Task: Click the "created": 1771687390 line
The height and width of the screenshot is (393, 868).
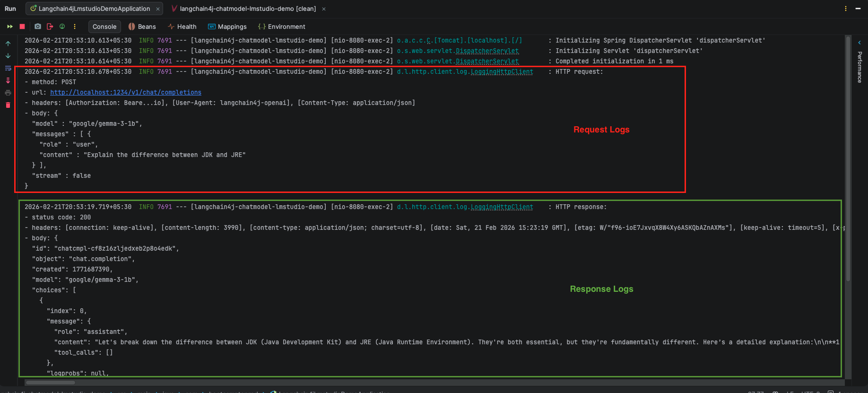Action: (72, 269)
